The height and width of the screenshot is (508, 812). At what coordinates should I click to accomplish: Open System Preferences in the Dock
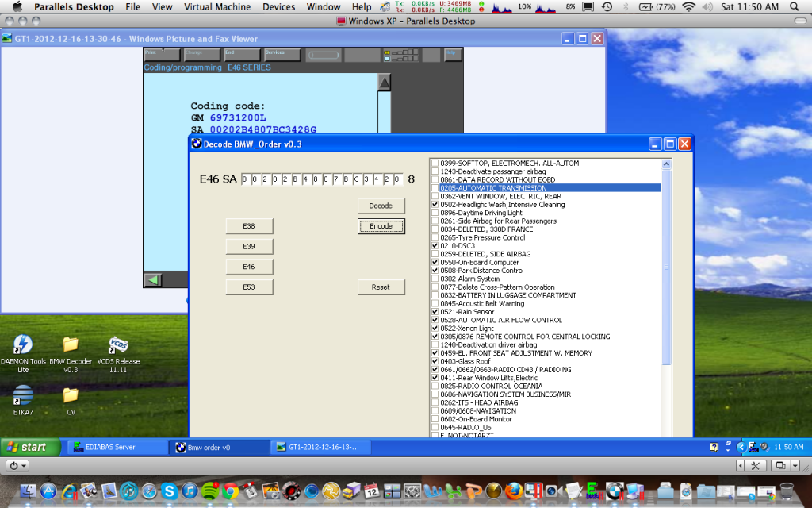[x=412, y=490]
